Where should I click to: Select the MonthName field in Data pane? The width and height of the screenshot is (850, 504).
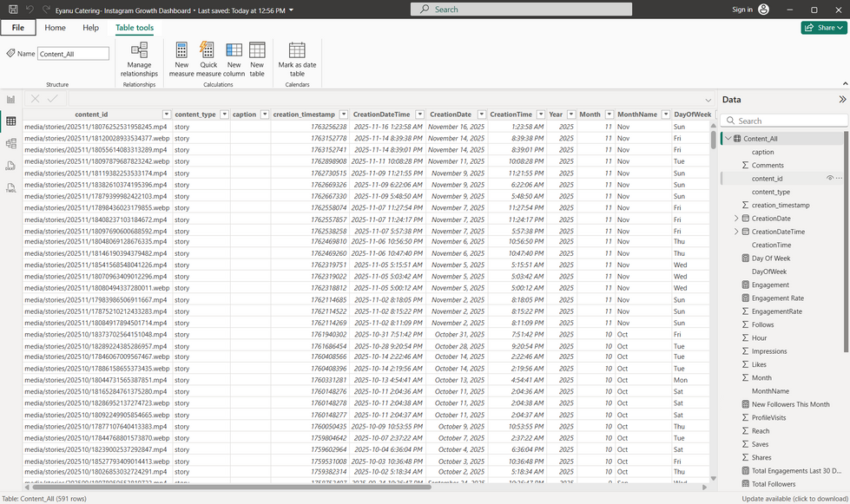pyautogui.click(x=770, y=391)
